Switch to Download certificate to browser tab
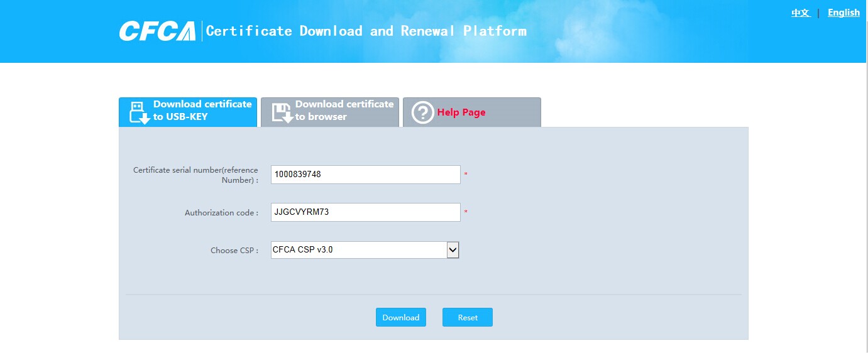 [330, 112]
